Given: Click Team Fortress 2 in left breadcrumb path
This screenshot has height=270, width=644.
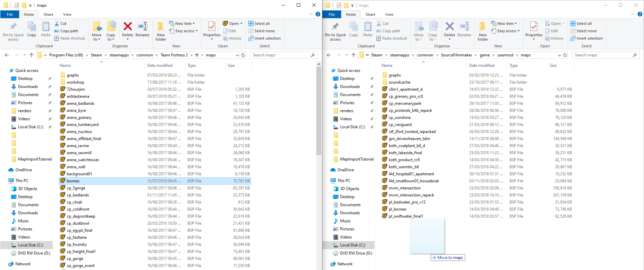Looking at the screenshot, I should pos(174,55).
